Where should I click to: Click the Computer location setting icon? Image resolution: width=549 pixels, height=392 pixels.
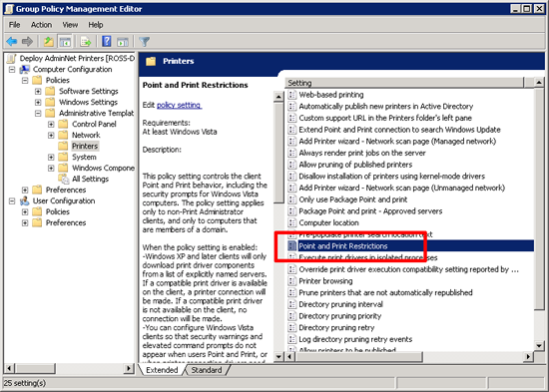[x=291, y=222]
